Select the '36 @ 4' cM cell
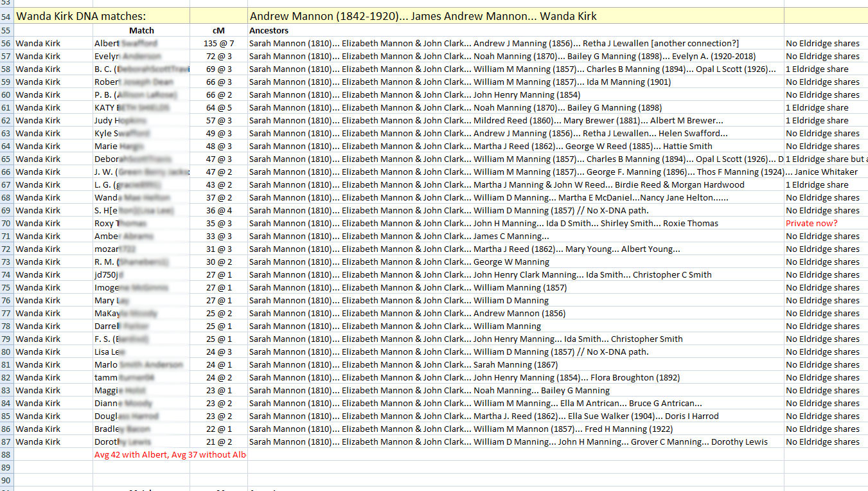This screenshot has height=491, width=868. pyautogui.click(x=218, y=210)
